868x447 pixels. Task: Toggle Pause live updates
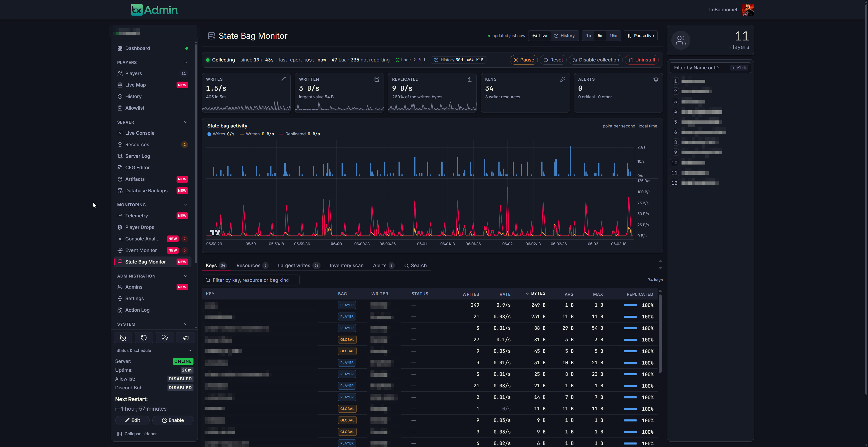coord(641,36)
